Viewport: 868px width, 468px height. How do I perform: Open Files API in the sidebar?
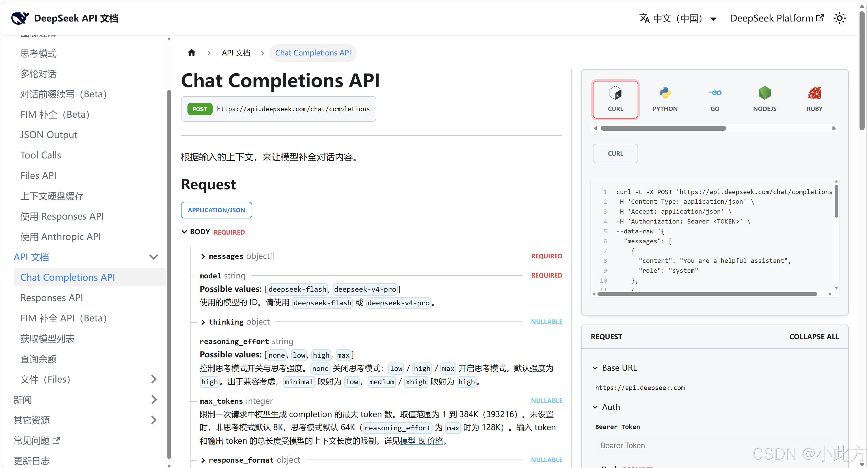(38, 176)
